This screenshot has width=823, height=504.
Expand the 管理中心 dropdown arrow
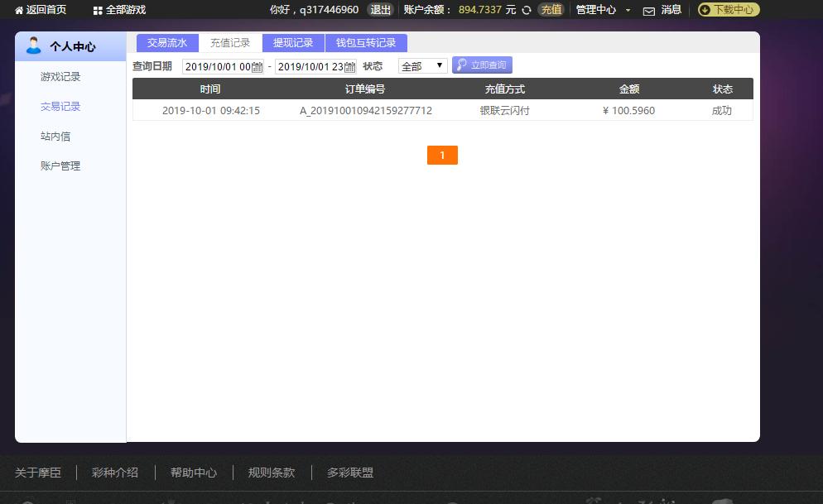pyautogui.click(x=628, y=11)
